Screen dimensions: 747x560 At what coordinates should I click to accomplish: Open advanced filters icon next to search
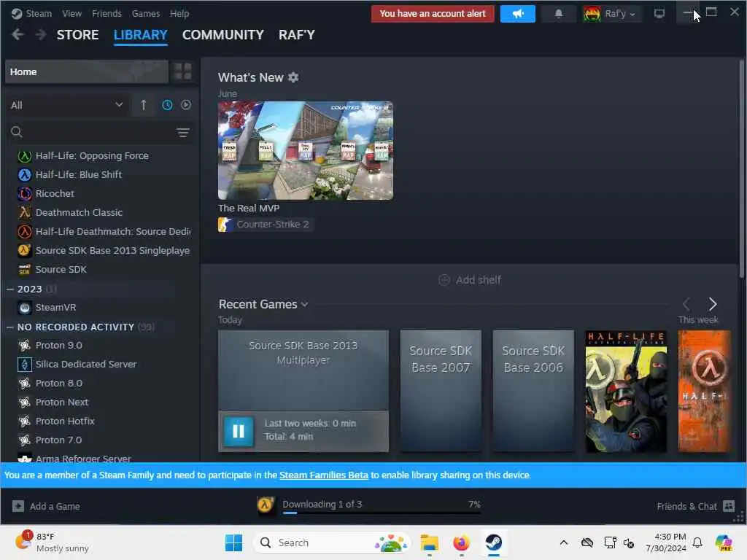click(x=183, y=133)
